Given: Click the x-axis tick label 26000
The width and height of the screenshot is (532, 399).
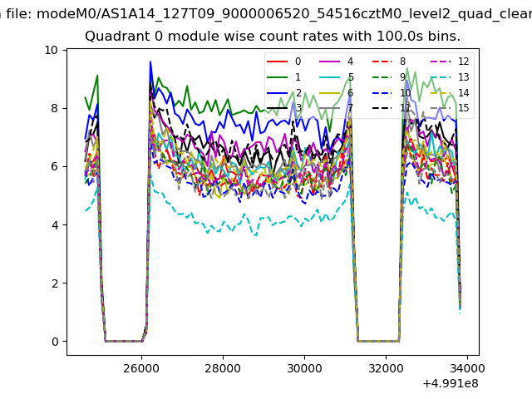Looking at the screenshot, I should click(141, 367).
